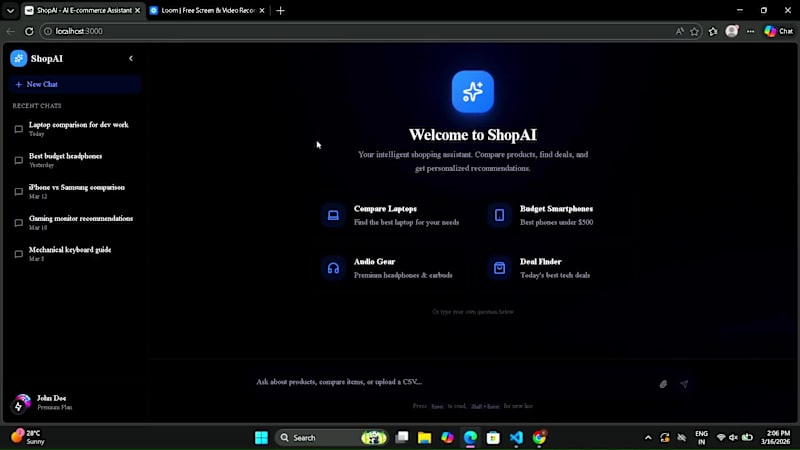Image resolution: width=800 pixels, height=450 pixels.
Task: Click the taskbar Search box
Action: tap(332, 438)
